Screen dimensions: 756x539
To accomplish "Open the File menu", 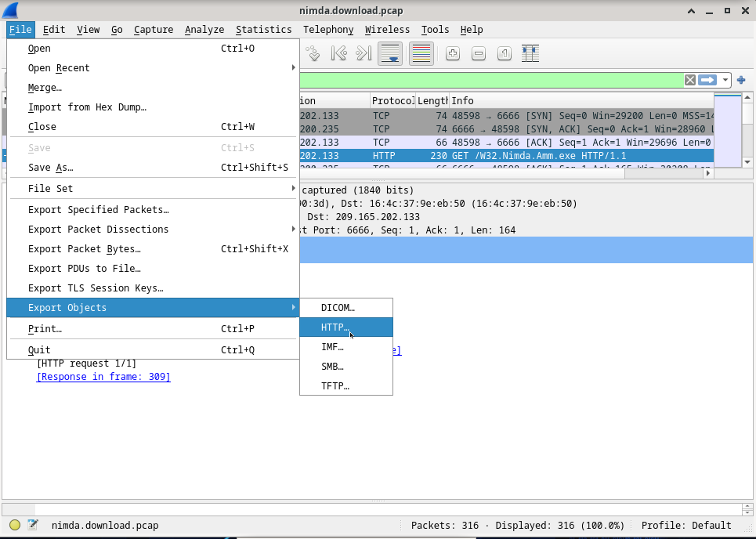I will coord(20,30).
